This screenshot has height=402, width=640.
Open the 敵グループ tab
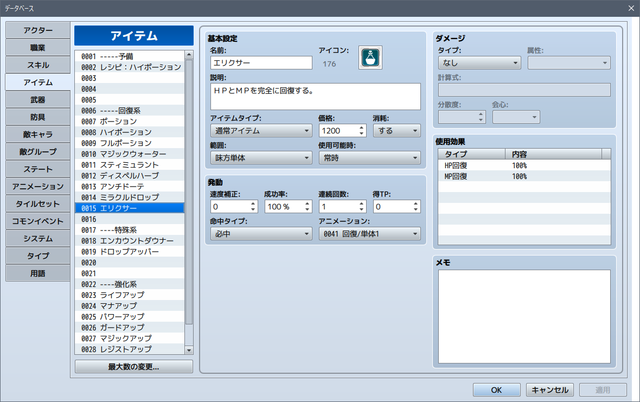[x=38, y=152]
